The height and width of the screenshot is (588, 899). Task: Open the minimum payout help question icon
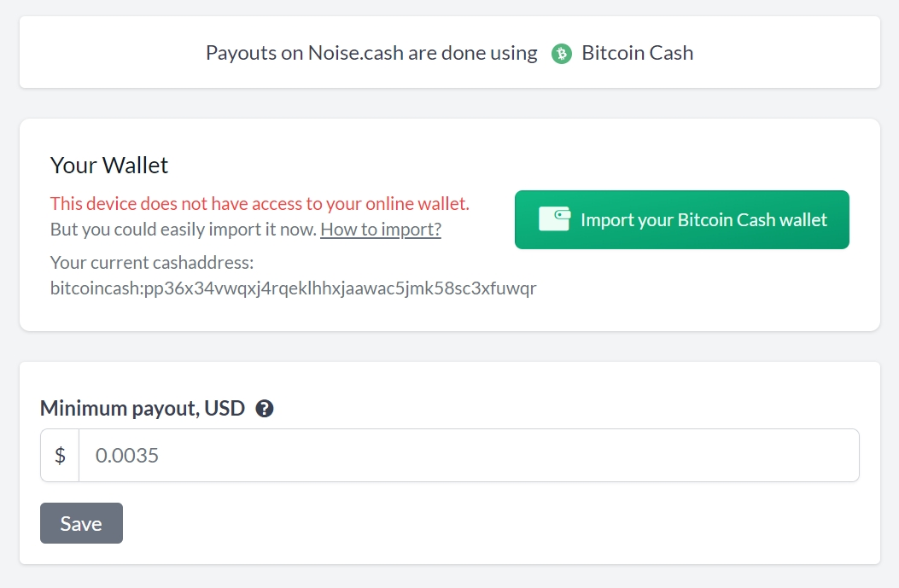[x=265, y=409]
